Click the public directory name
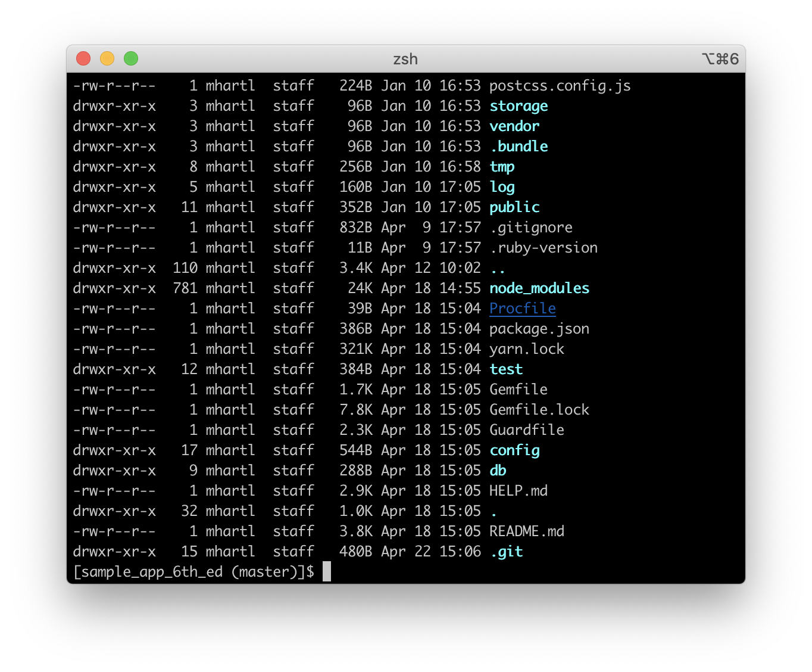The width and height of the screenshot is (812, 672). 514,207
